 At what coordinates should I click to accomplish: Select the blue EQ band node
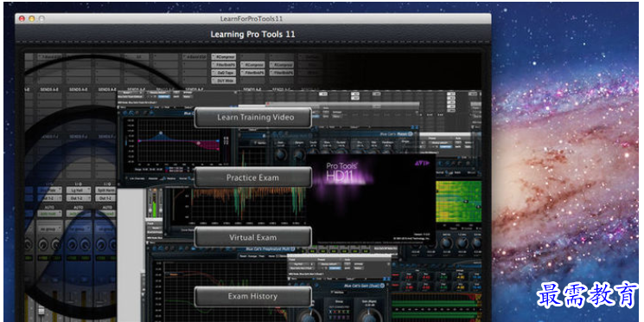[x=161, y=133]
